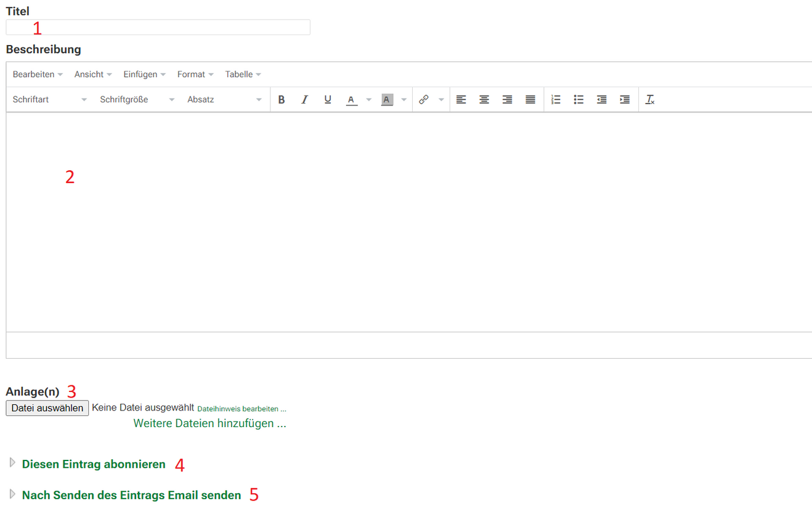Open the Tabelle menu
The height and width of the screenshot is (519, 812).
point(243,74)
